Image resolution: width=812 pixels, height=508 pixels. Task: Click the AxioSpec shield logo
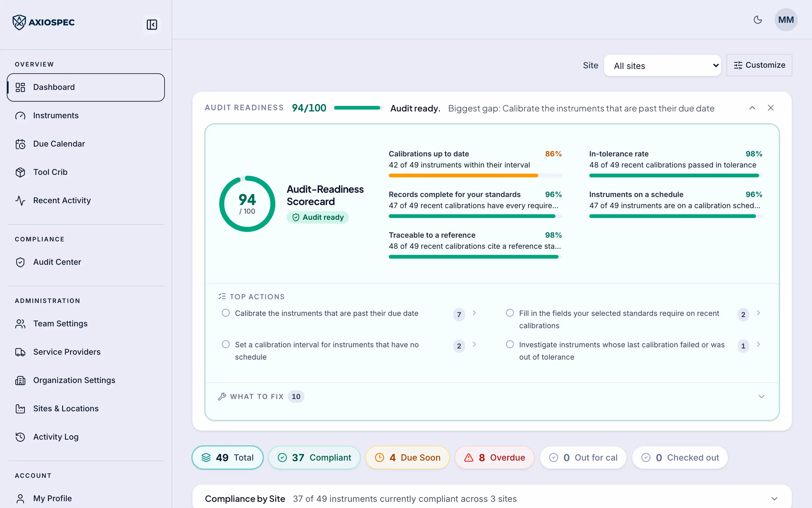pyautogui.click(x=19, y=22)
